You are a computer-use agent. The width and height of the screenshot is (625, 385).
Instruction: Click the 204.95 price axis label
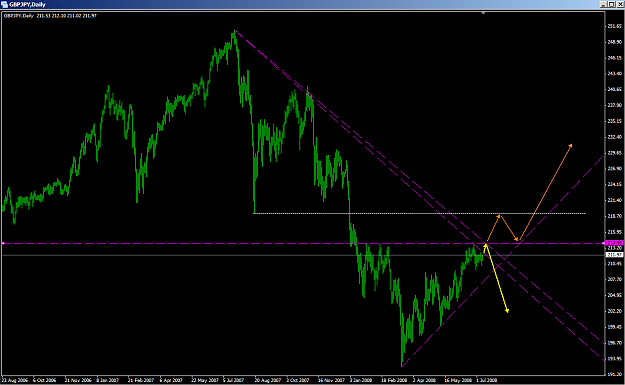coord(614,295)
